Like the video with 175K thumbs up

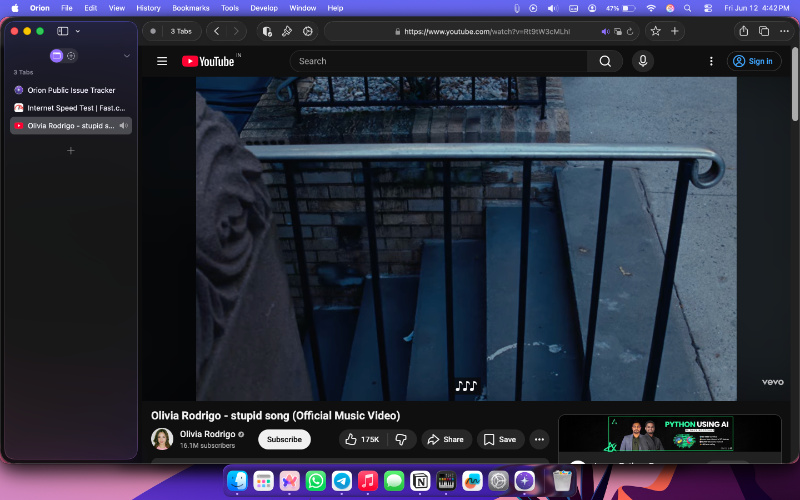pyautogui.click(x=363, y=439)
